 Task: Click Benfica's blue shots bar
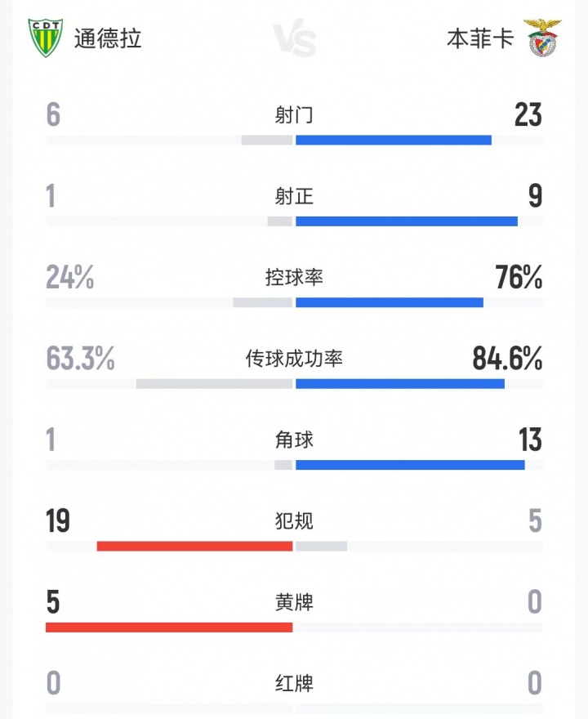[394, 140]
